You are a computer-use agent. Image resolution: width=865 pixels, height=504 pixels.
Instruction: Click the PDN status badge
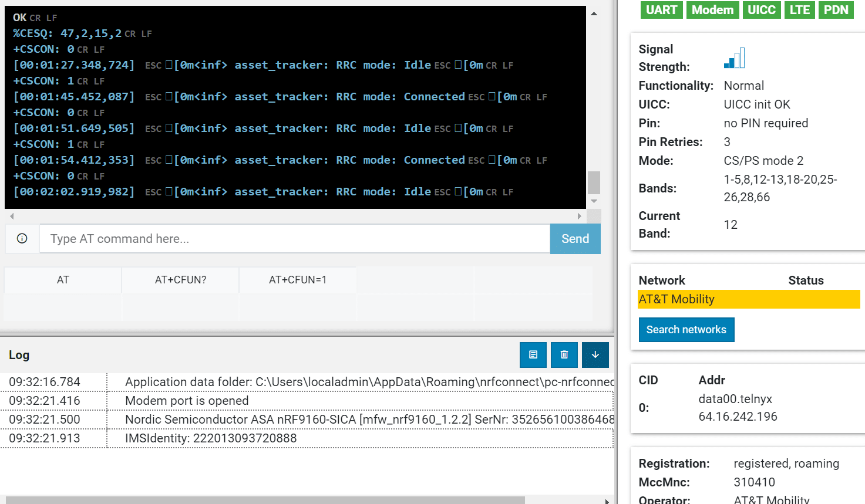pos(836,10)
